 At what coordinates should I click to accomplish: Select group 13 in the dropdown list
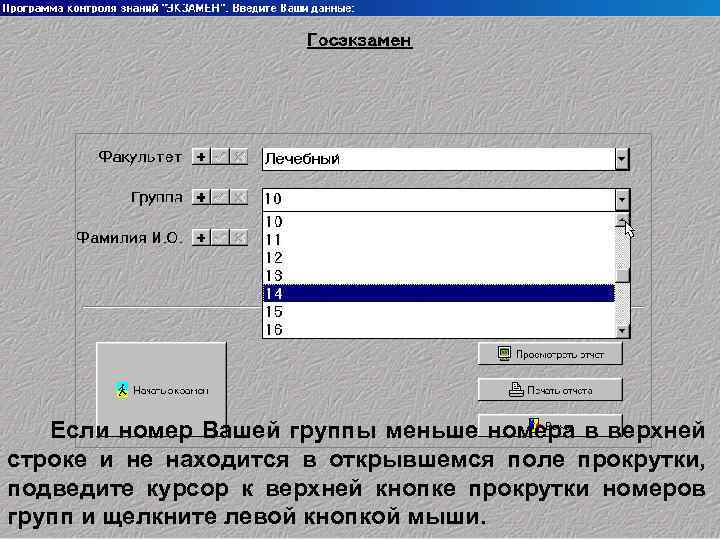pyautogui.click(x=439, y=276)
